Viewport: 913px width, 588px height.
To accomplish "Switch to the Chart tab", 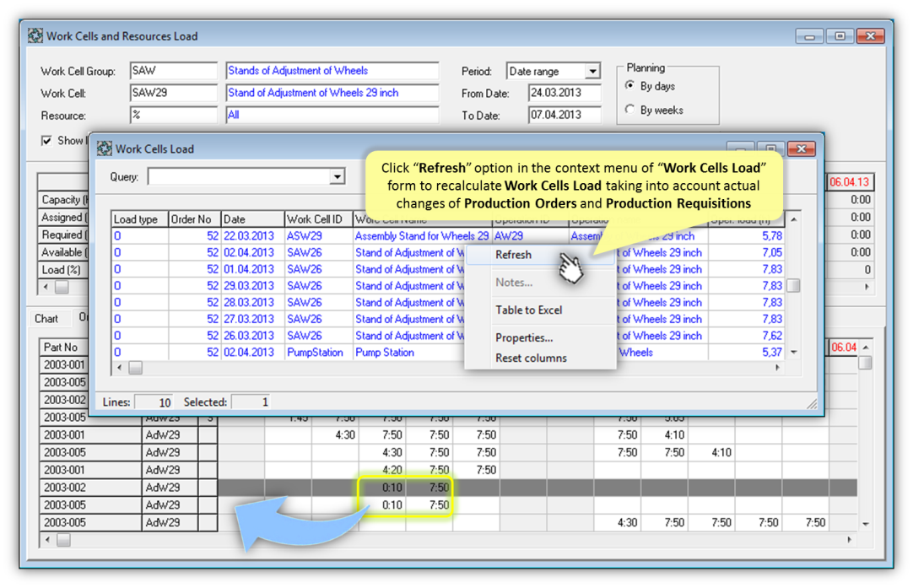I will (46, 318).
